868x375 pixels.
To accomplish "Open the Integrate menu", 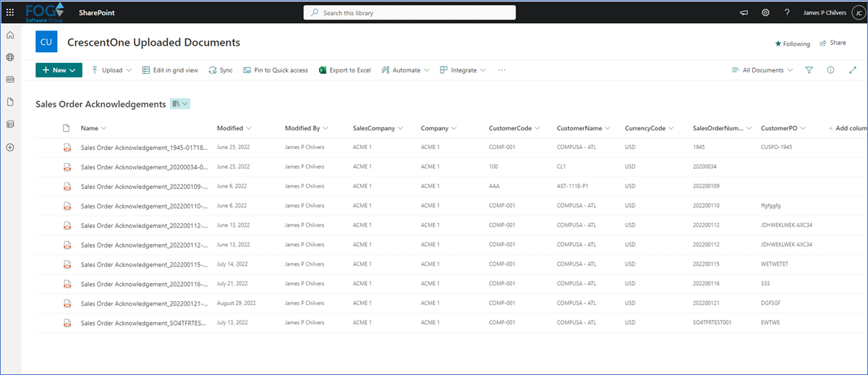I will [463, 70].
